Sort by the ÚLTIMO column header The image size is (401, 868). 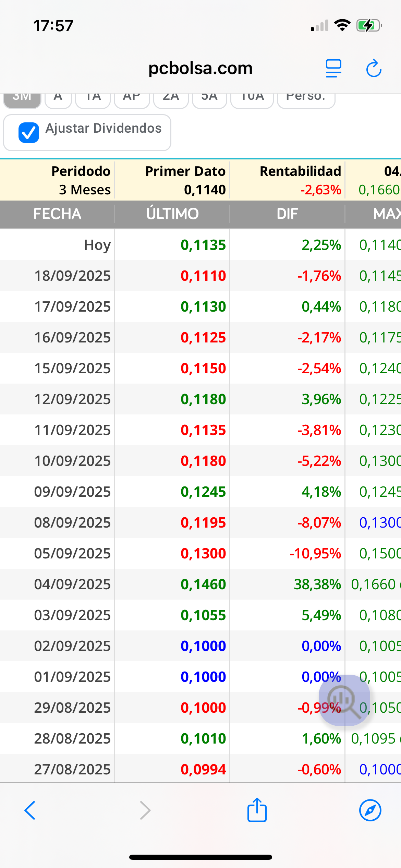(172, 214)
